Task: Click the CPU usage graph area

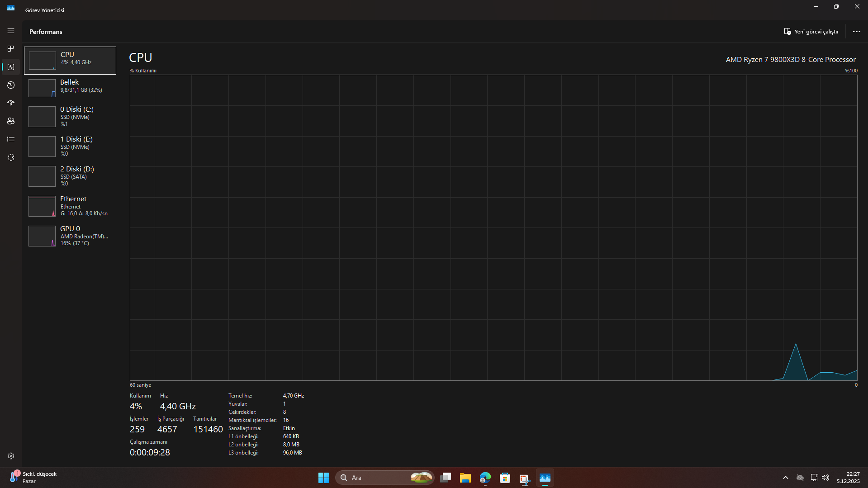Action: [x=493, y=227]
